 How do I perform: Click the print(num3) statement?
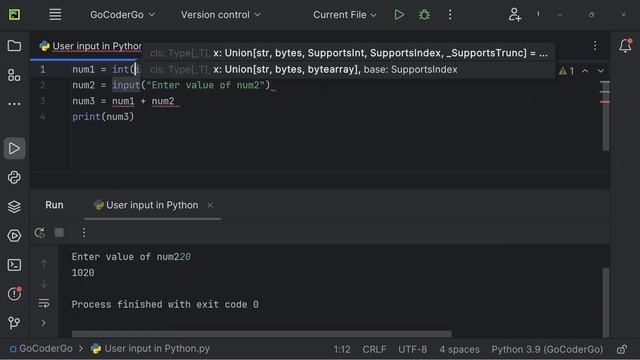[x=103, y=117]
